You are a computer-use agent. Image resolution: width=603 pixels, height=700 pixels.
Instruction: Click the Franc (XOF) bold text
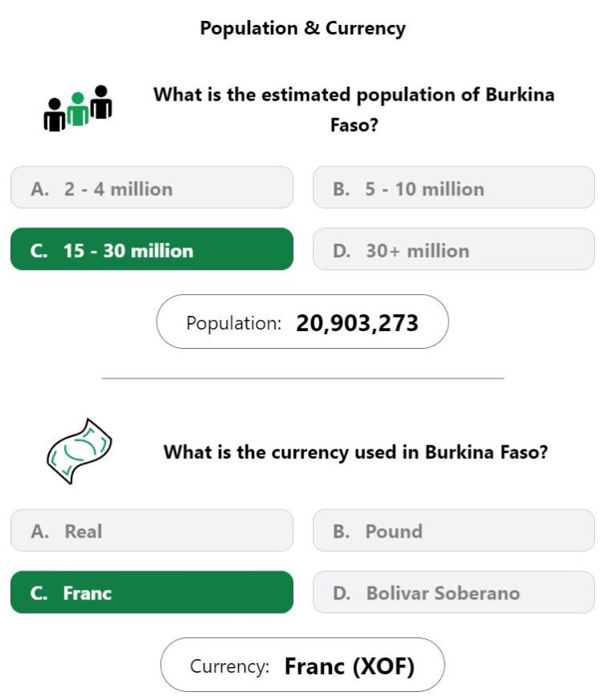pos(350,666)
